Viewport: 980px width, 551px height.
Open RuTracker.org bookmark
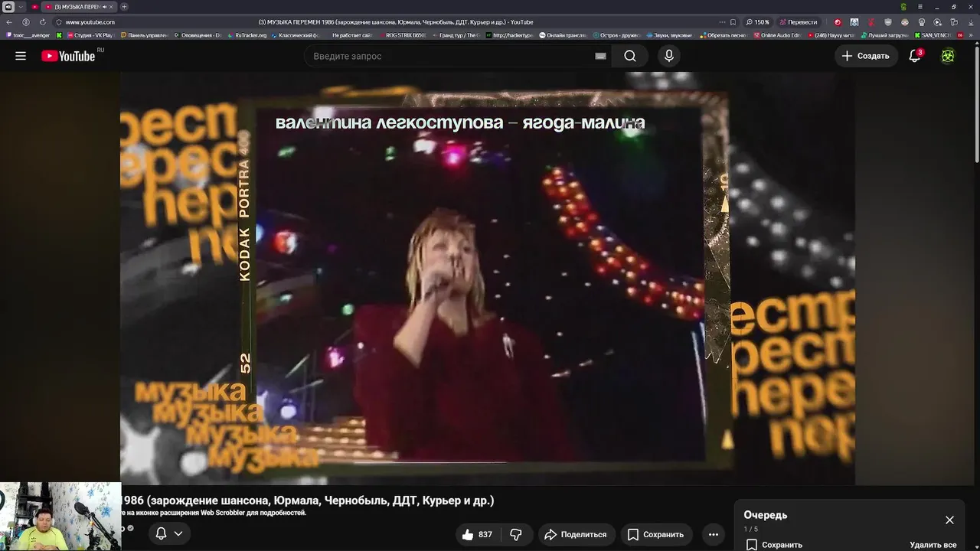click(247, 35)
